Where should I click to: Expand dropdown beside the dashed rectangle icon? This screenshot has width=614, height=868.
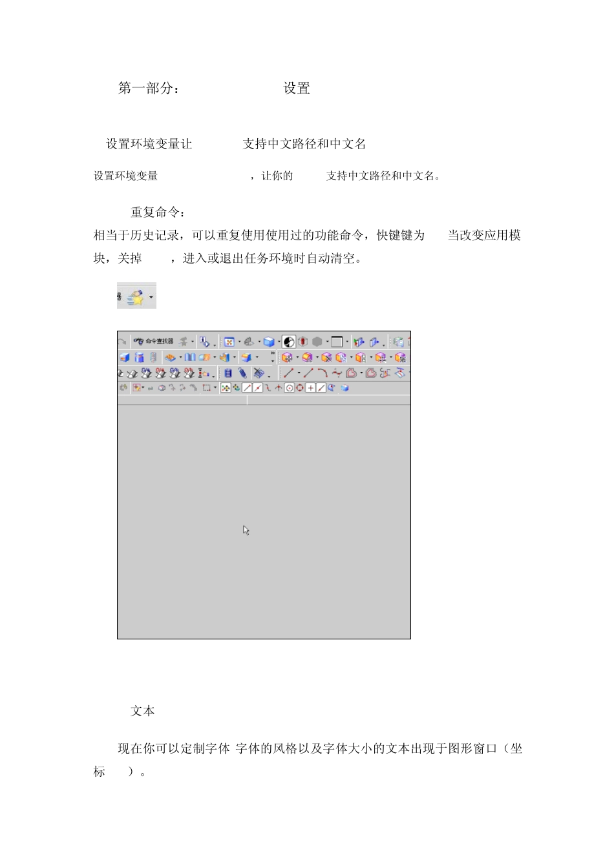(x=215, y=387)
